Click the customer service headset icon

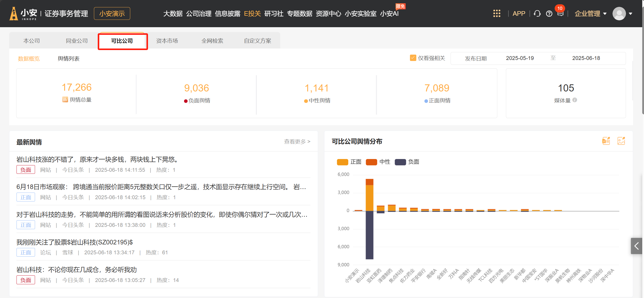pos(537,13)
